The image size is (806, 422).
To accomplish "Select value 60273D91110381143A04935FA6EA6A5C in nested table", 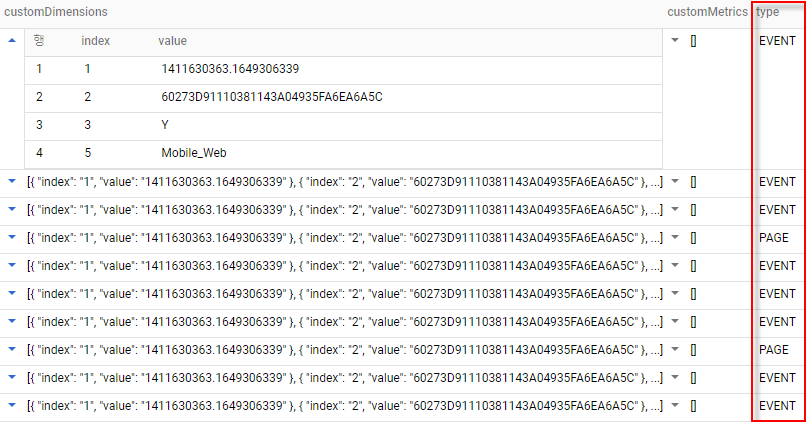I will point(272,97).
